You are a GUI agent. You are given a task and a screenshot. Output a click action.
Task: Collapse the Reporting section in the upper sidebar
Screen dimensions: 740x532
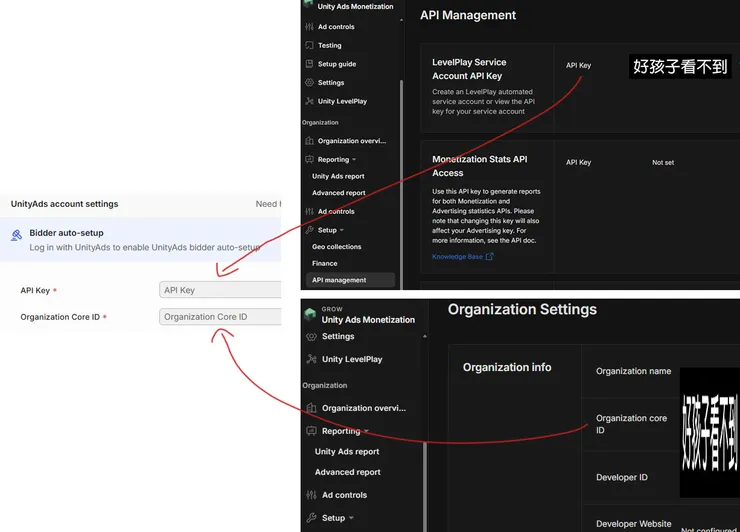(354, 160)
